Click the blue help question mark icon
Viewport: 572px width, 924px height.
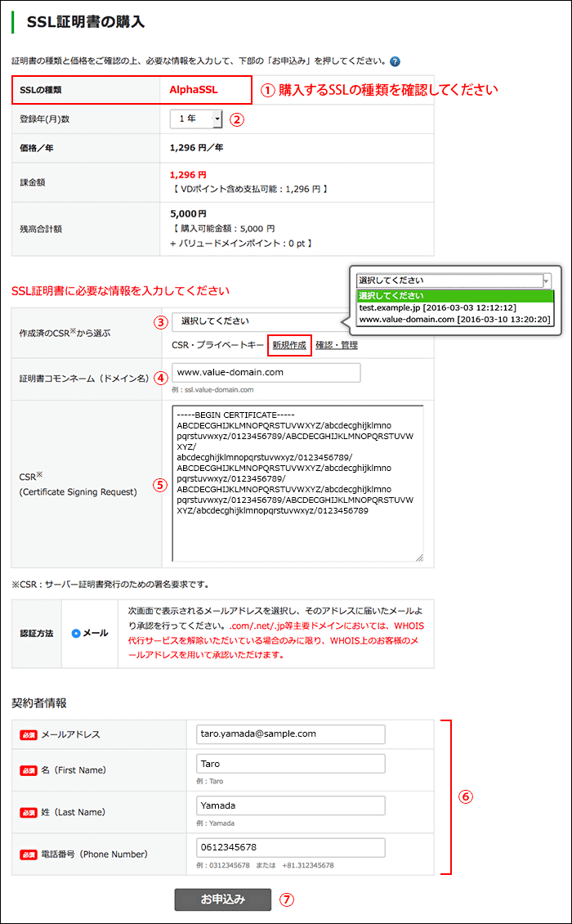(x=395, y=61)
